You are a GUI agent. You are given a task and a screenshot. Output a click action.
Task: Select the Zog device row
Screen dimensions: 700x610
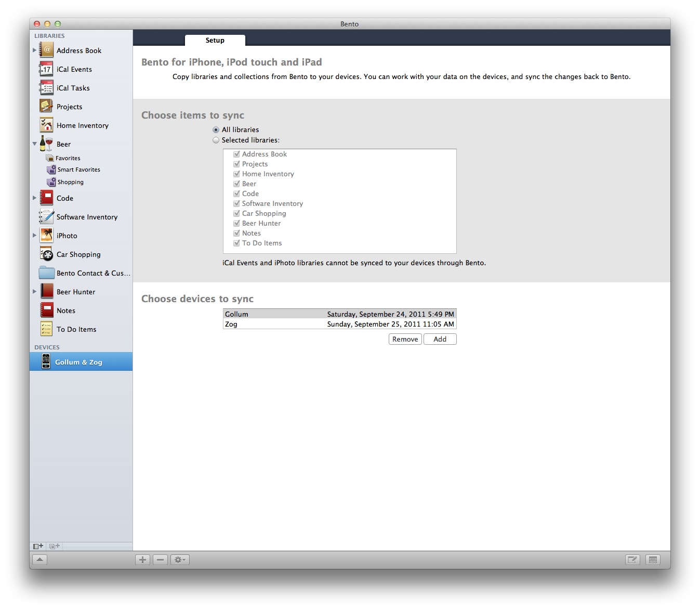click(x=340, y=324)
